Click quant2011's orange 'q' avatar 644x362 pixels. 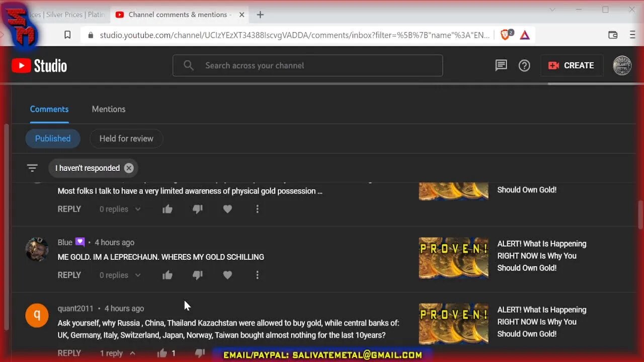[x=37, y=315]
